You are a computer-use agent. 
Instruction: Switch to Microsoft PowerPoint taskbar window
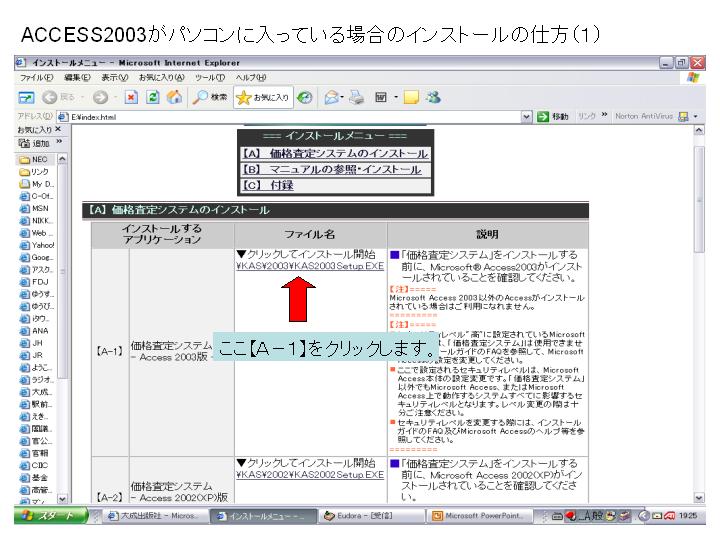click(479, 516)
